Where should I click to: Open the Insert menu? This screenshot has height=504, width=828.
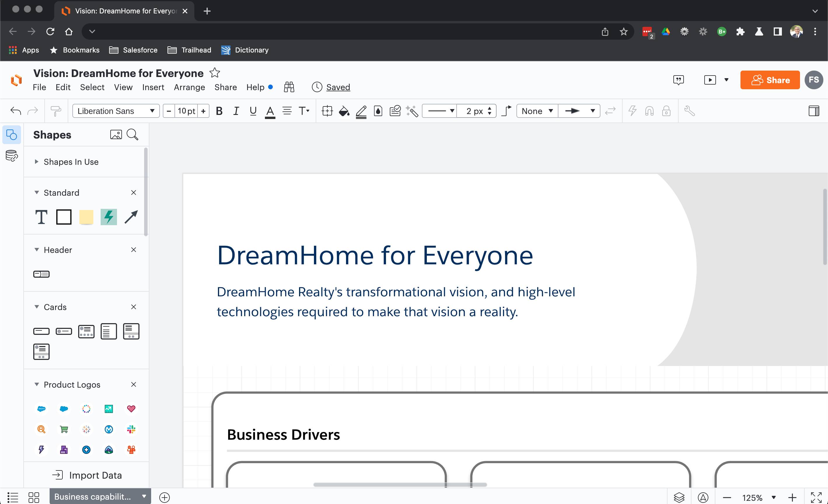tap(153, 87)
